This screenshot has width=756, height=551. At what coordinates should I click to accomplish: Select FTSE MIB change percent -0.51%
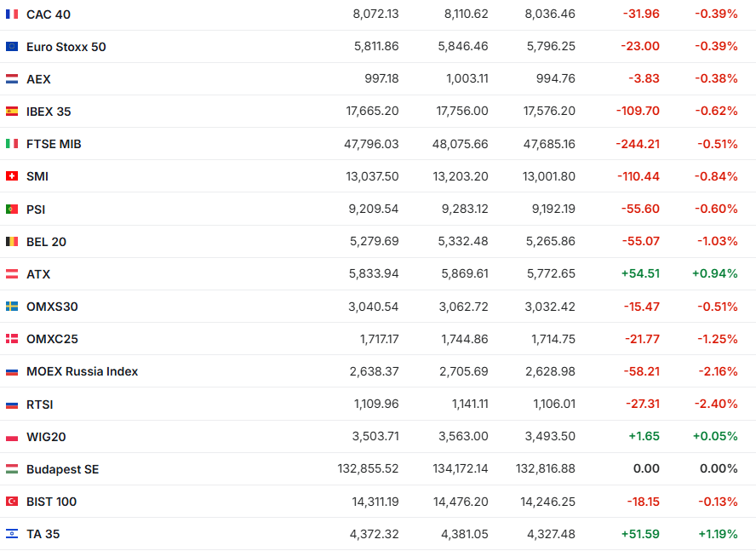pyautogui.click(x=718, y=144)
